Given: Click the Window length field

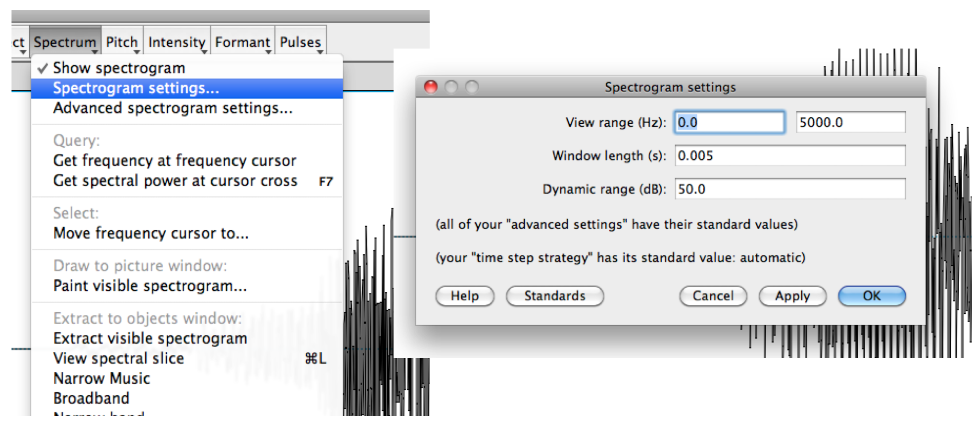Looking at the screenshot, I should 790,156.
